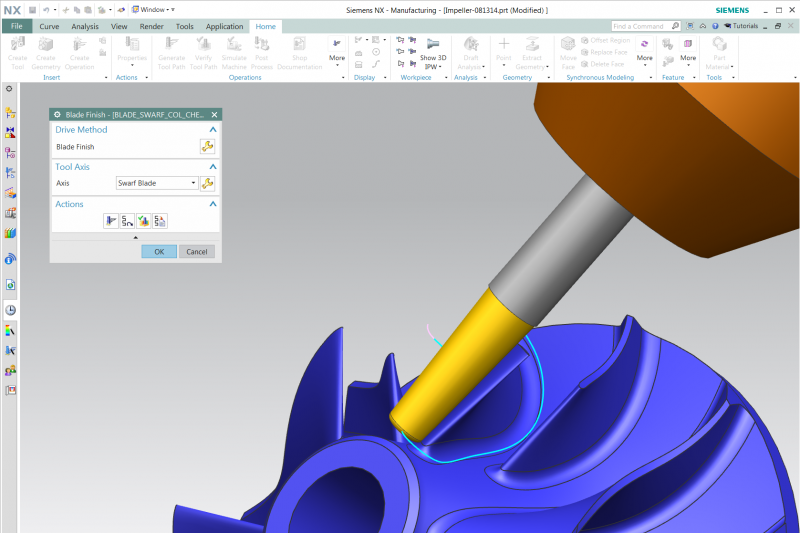
Task: Open dialog options gear in Blade Finish title
Action: coord(57,115)
